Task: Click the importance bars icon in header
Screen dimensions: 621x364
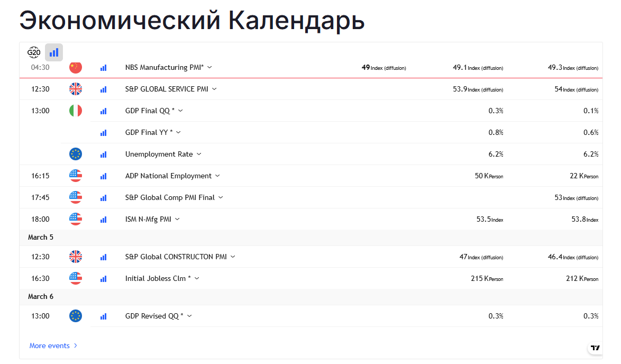Action: (x=53, y=52)
